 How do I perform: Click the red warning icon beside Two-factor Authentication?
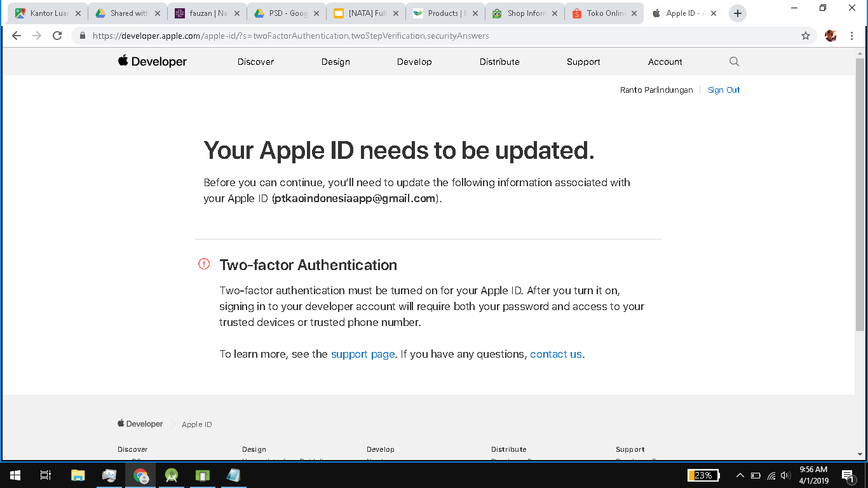pos(204,264)
